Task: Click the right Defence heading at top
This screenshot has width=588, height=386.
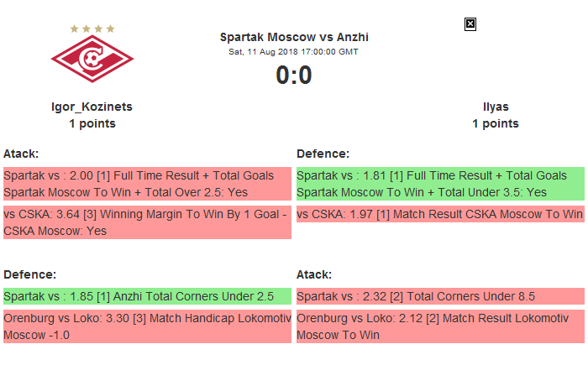Action: point(323,154)
